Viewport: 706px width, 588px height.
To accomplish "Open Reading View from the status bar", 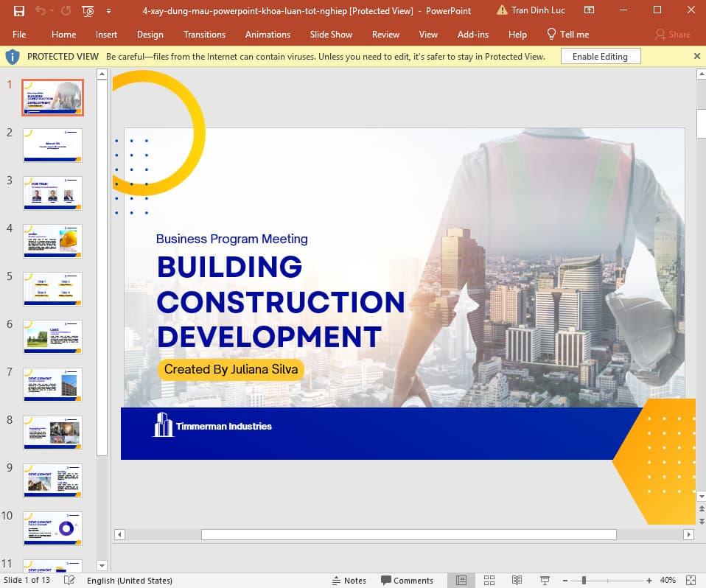I will click(517, 581).
